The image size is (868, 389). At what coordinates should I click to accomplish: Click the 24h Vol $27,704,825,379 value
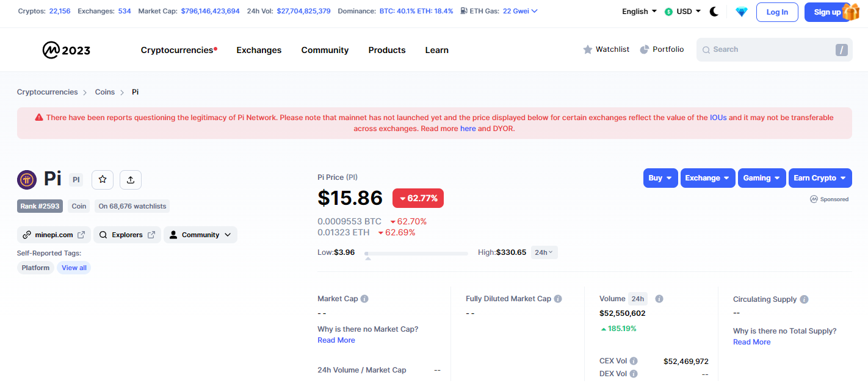(x=303, y=11)
